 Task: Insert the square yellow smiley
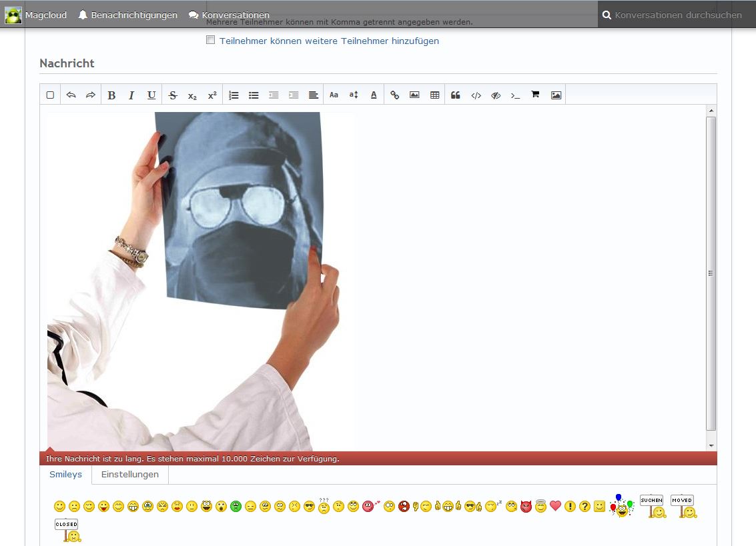(x=599, y=506)
